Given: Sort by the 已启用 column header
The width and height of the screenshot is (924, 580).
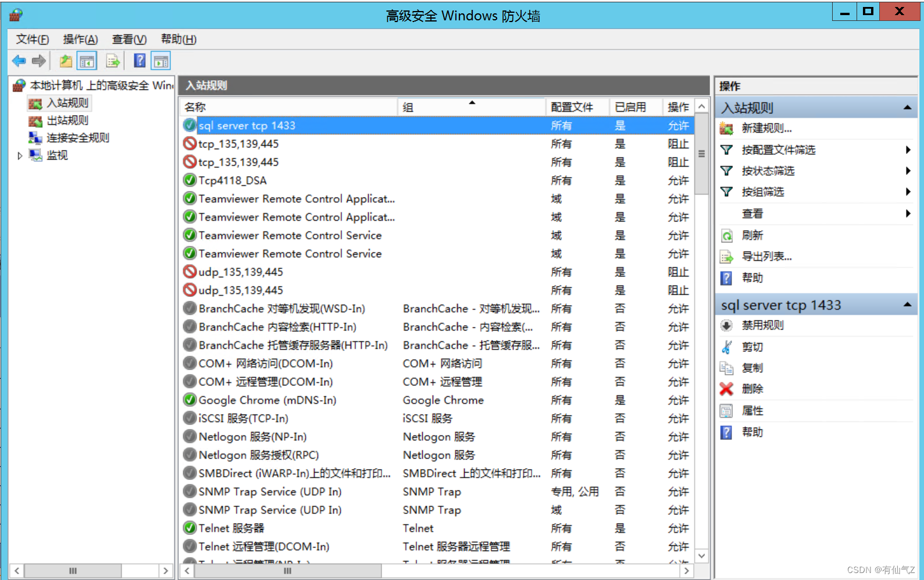Looking at the screenshot, I should coord(636,107).
